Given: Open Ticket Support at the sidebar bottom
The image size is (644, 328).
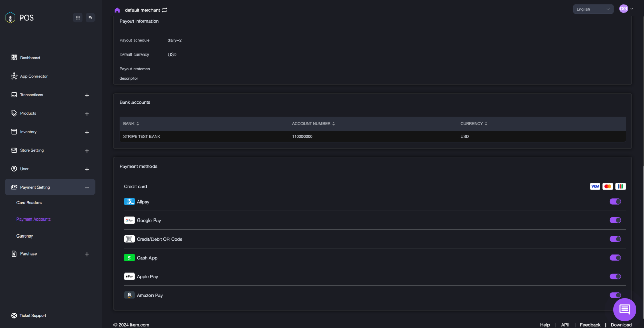Looking at the screenshot, I should point(32,315).
